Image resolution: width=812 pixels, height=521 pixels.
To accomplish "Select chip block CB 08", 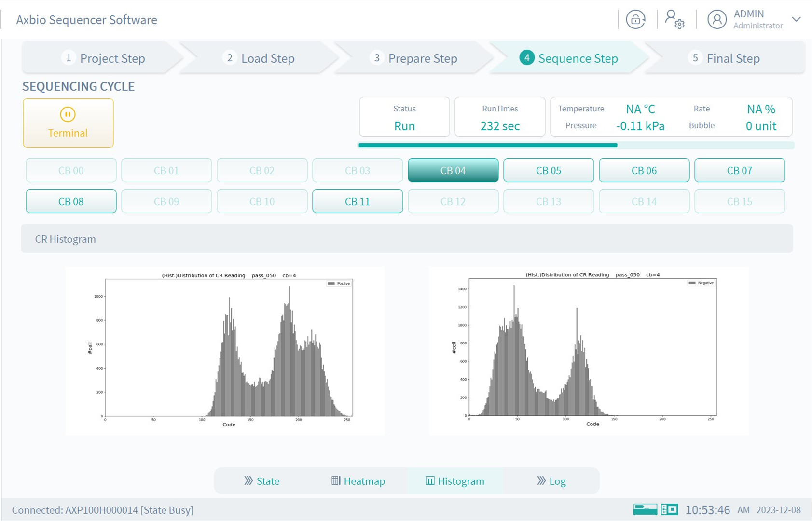I will point(71,201).
